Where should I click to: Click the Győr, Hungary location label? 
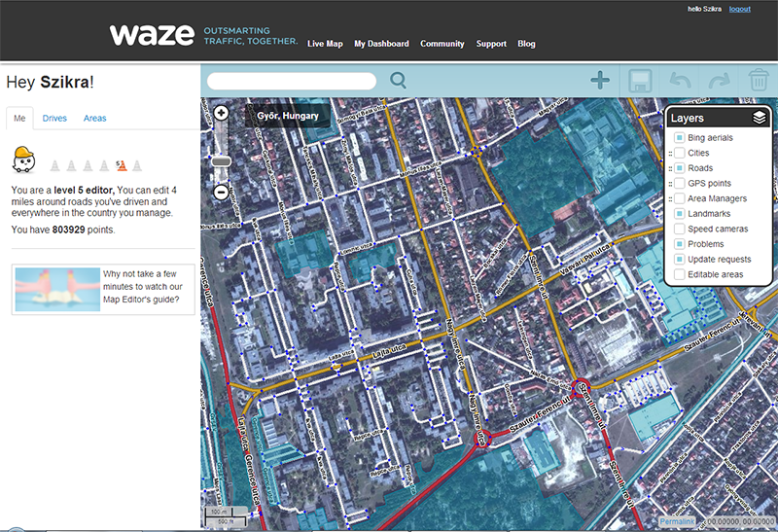(x=288, y=115)
